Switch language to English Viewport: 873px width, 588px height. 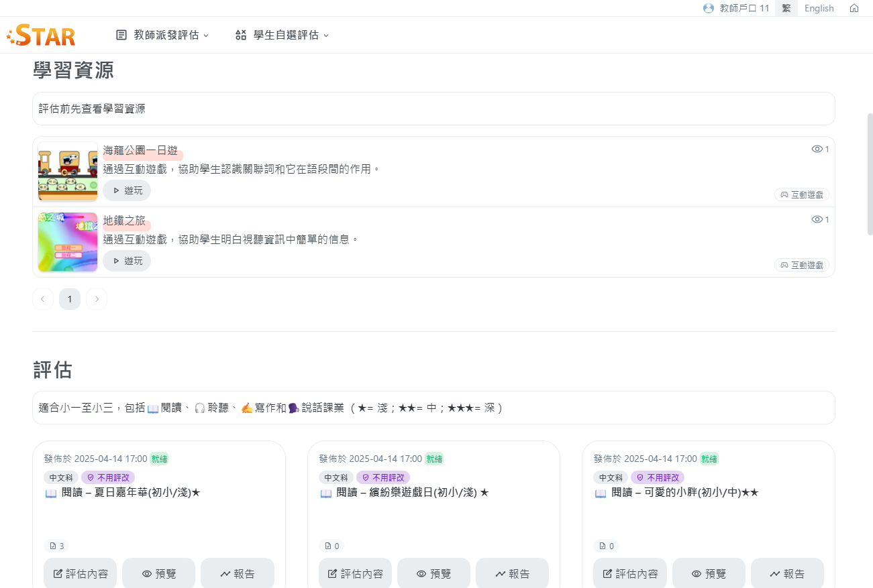[x=819, y=8]
